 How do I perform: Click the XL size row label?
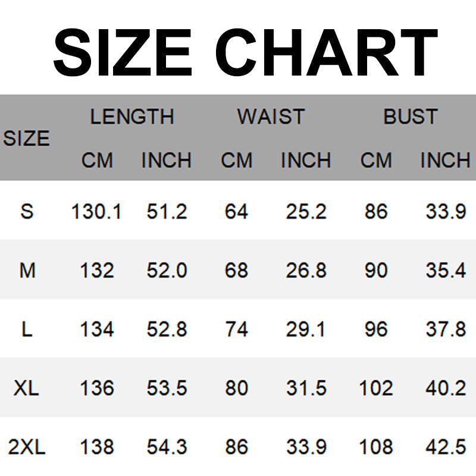pos(27,389)
